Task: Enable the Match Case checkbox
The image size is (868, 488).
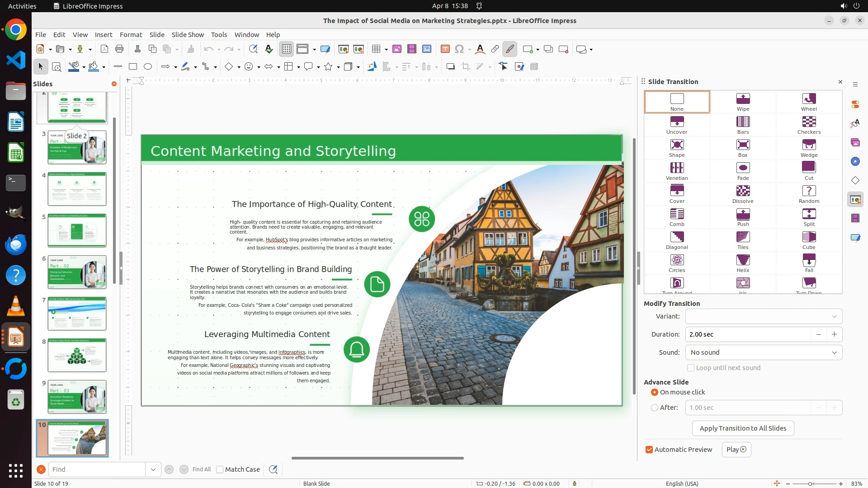Action: coord(220,469)
